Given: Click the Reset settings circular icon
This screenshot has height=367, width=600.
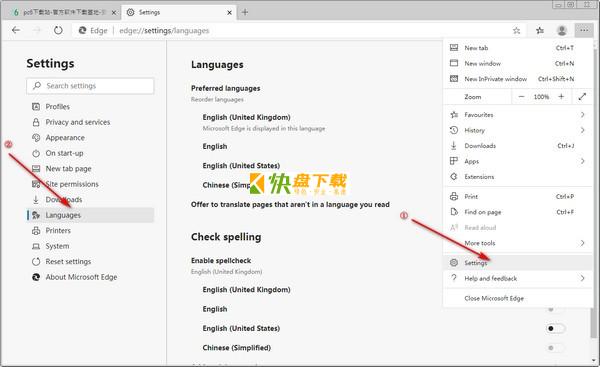Looking at the screenshot, I should 36,261.
